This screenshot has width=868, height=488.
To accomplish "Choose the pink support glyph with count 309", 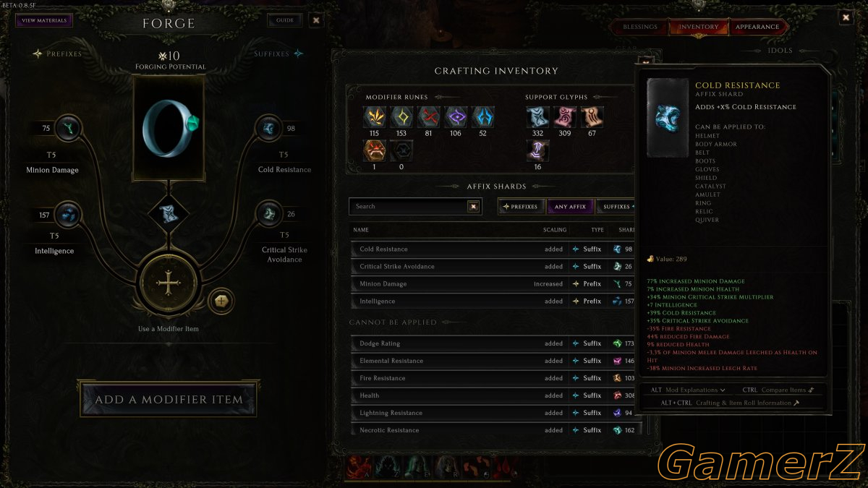I will (565, 117).
